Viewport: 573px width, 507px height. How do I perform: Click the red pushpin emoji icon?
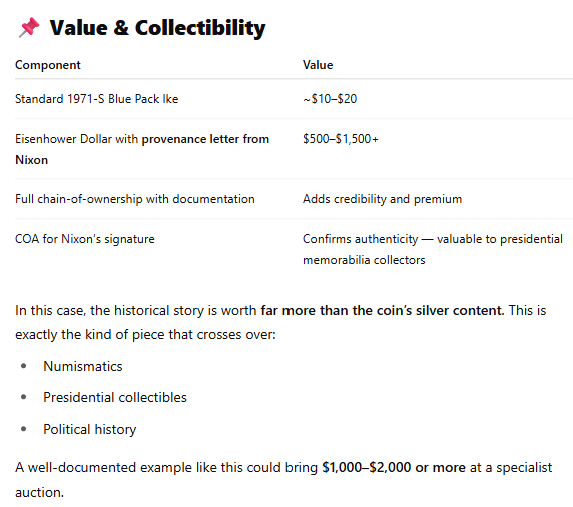coord(29,27)
